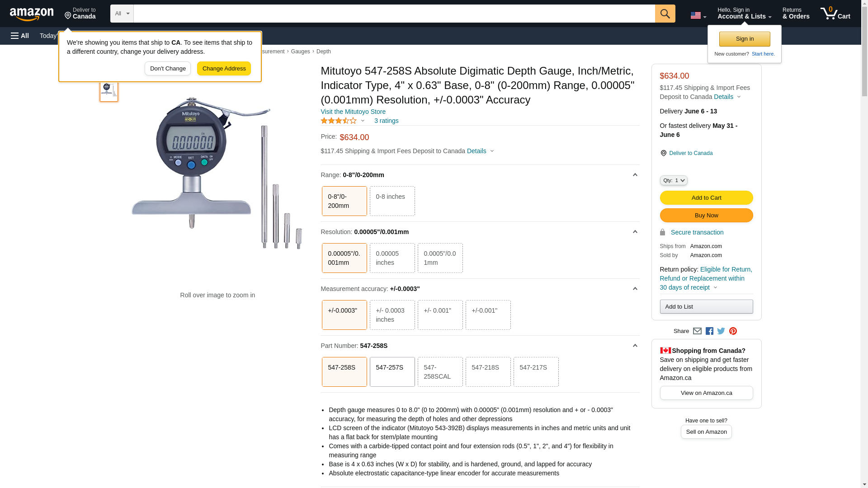Click the magnifying glass search button
This screenshot has width=868, height=488.
click(665, 14)
